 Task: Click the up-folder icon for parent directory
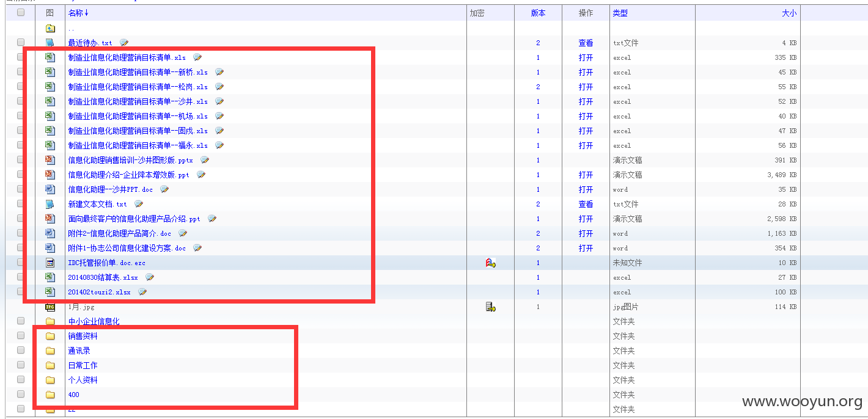(x=50, y=28)
